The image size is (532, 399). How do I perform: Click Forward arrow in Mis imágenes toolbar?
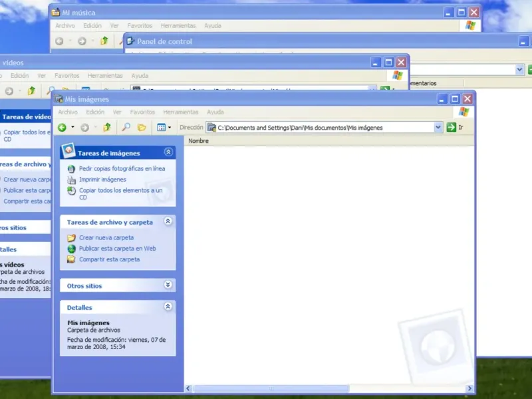click(x=85, y=128)
